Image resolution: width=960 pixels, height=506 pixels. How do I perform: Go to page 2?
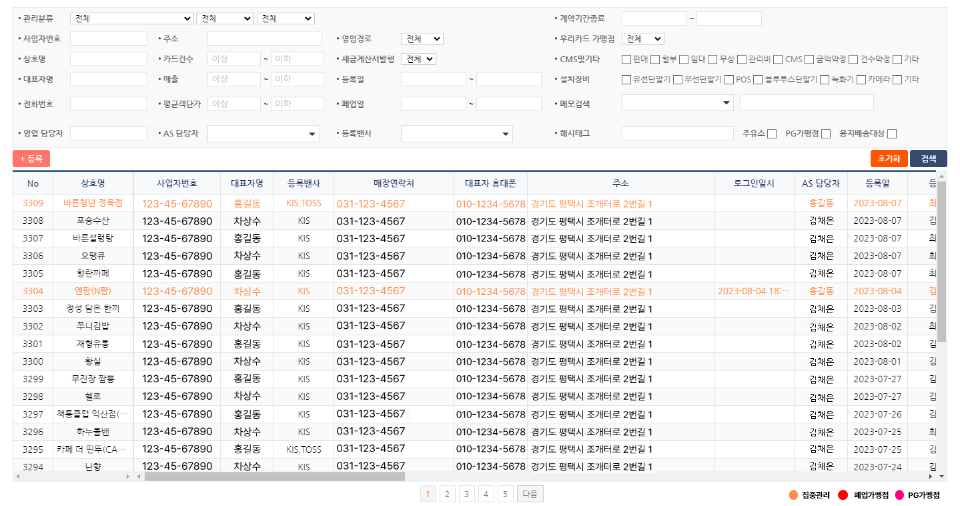447,494
